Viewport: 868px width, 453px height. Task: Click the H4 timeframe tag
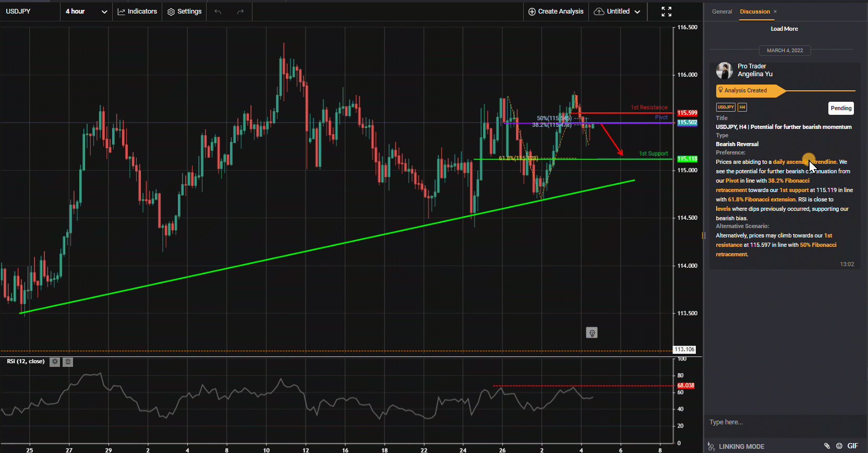742,107
